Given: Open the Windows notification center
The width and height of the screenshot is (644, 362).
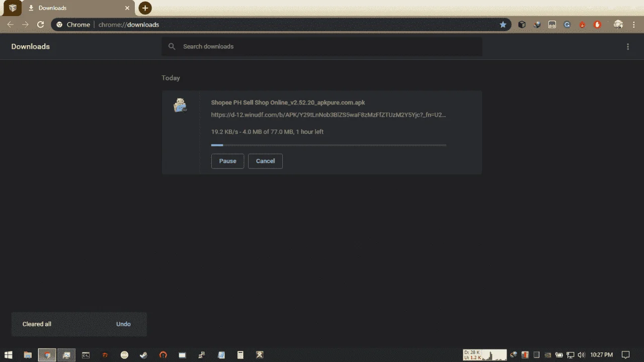Looking at the screenshot, I should tap(626, 355).
